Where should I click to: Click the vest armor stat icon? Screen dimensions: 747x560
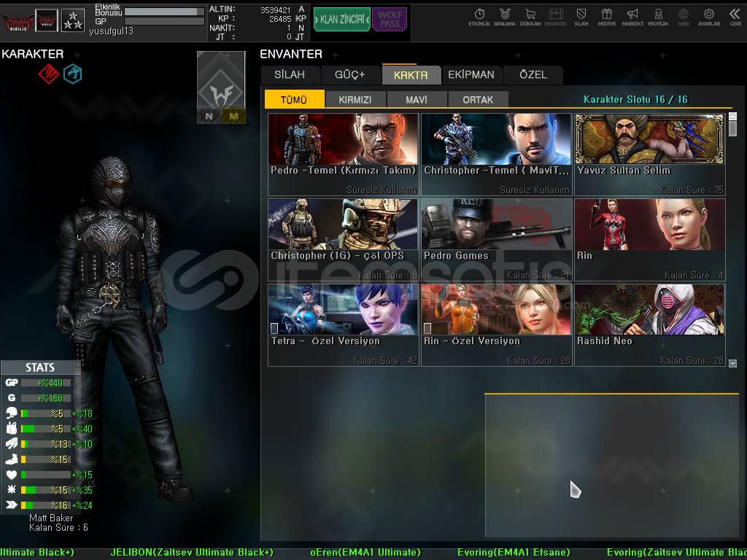tap(12, 429)
